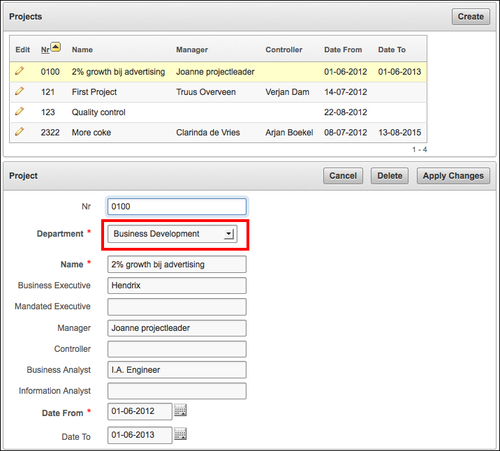This screenshot has width=500, height=451.
Task: Open the First Project row's edit pencil
Action: 19,91
